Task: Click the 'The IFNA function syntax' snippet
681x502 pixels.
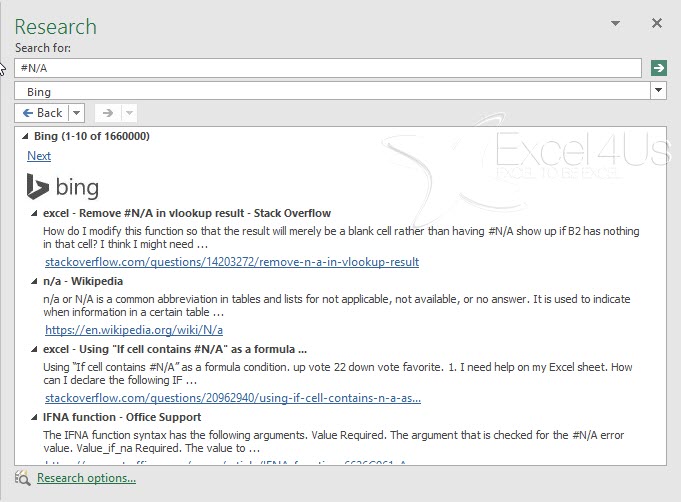Action: [x=333, y=442]
